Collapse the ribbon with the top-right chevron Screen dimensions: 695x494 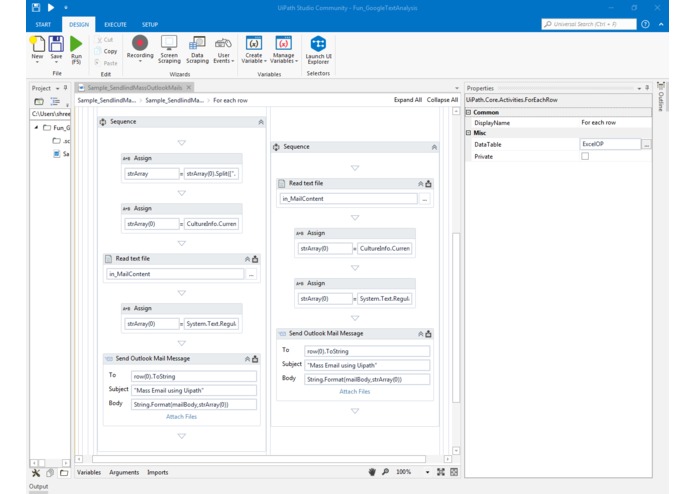tap(661, 24)
